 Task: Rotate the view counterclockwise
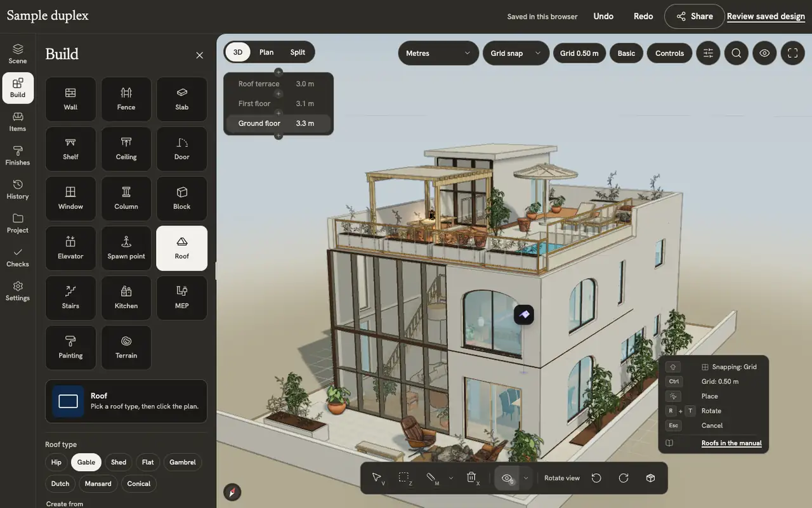[x=596, y=478]
